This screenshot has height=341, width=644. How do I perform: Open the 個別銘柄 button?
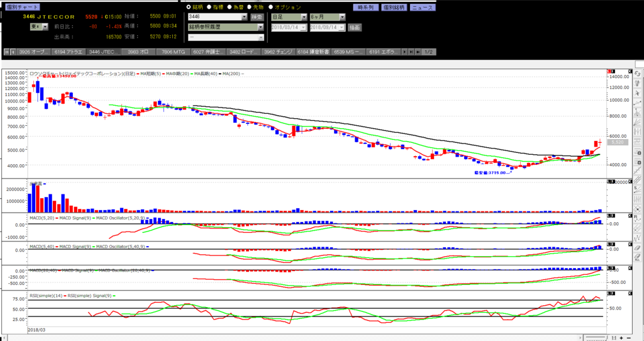point(394,8)
